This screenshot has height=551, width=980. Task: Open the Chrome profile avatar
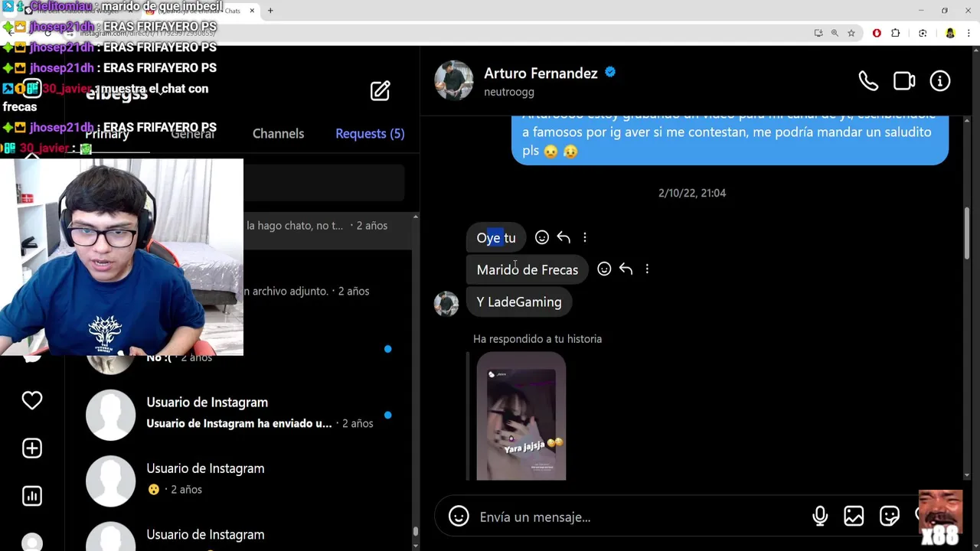coord(950,33)
